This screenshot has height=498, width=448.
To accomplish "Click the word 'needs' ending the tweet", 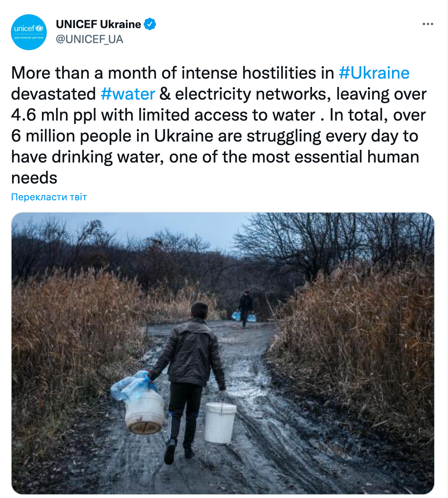I will pos(34,178).
